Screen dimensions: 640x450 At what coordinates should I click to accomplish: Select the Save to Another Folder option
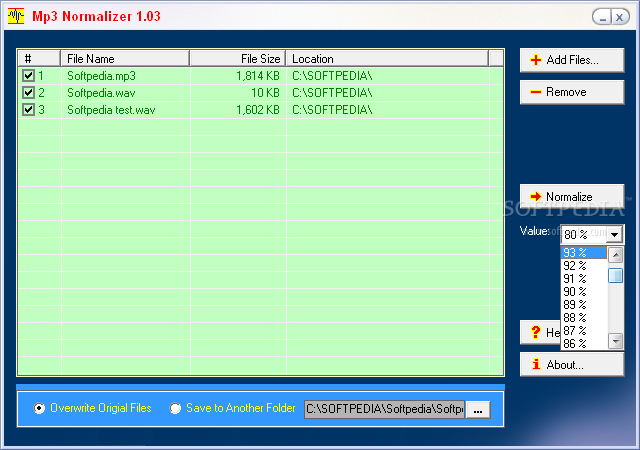click(175, 408)
